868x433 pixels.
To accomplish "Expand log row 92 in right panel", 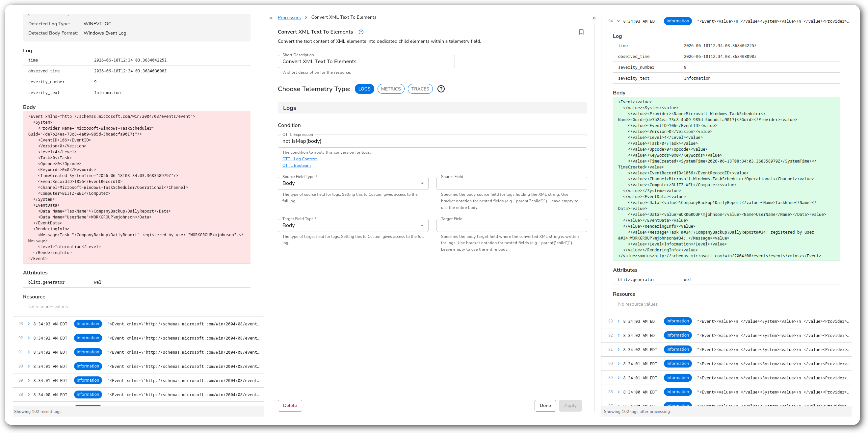I will point(618,335).
